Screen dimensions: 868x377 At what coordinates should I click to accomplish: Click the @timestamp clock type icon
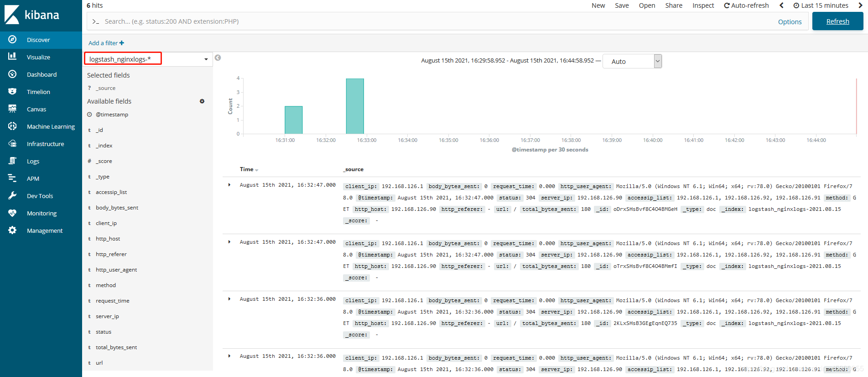89,115
